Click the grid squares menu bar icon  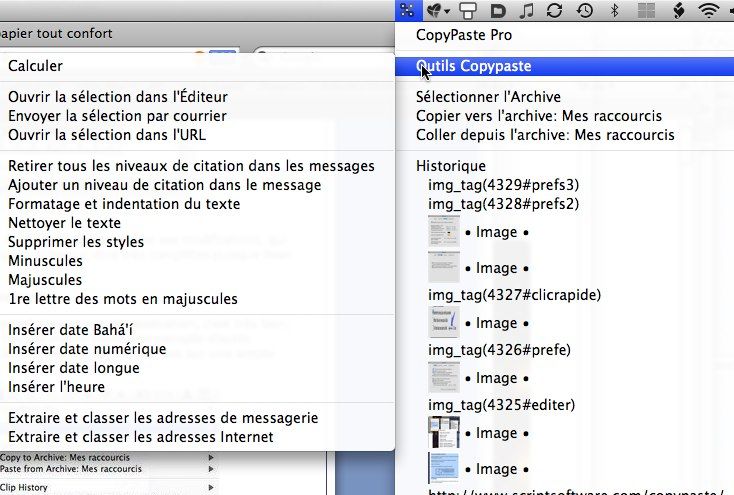click(x=646, y=11)
